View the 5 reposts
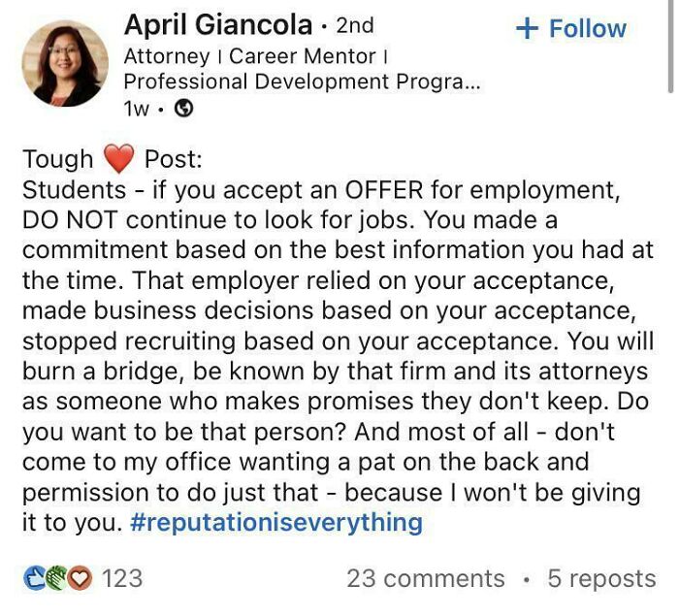679x616 pixels. point(601,579)
